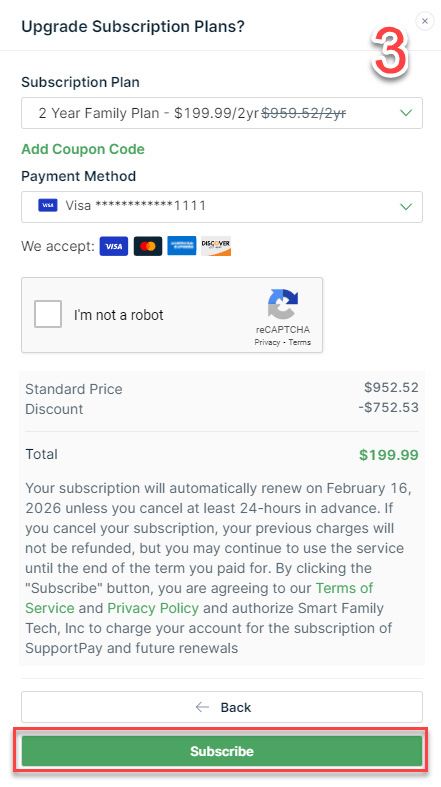Click the green chevron in Payment Method field

pos(405,207)
